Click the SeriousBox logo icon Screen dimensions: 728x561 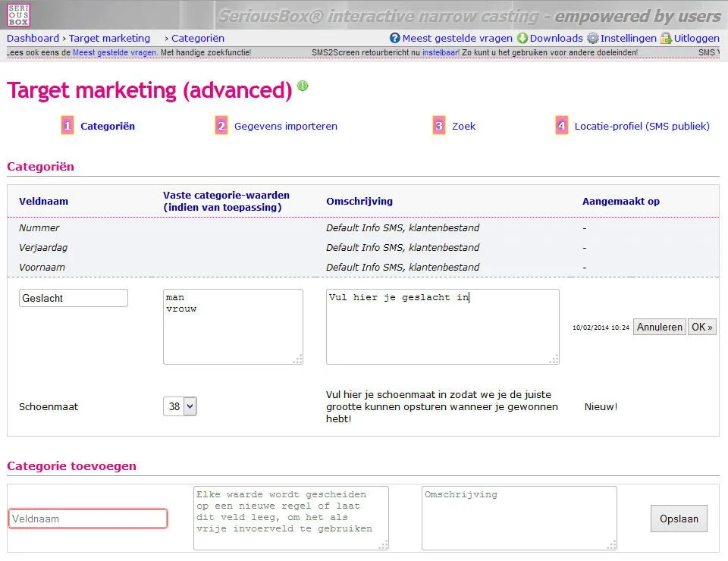(18, 15)
